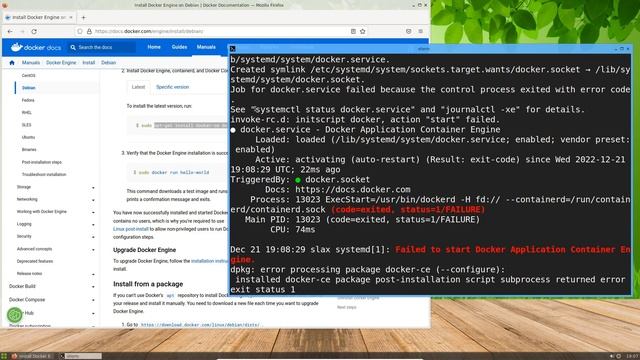Select Debian in the sidebar
The width and height of the screenshot is (640, 360).
pos(29,88)
